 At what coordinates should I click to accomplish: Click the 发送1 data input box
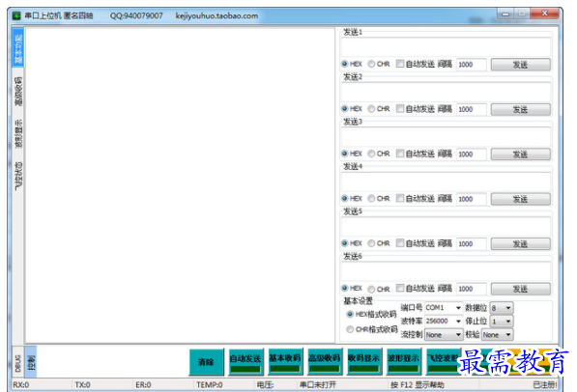click(x=446, y=47)
